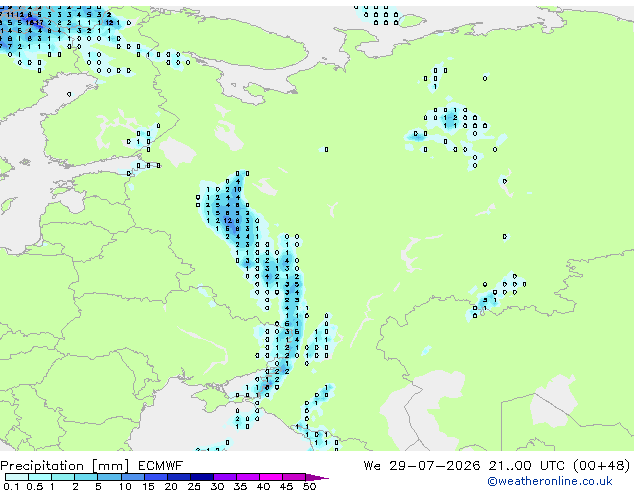Click the legend label '25'
The width and height of the screenshot is (634, 490).
coord(194,486)
